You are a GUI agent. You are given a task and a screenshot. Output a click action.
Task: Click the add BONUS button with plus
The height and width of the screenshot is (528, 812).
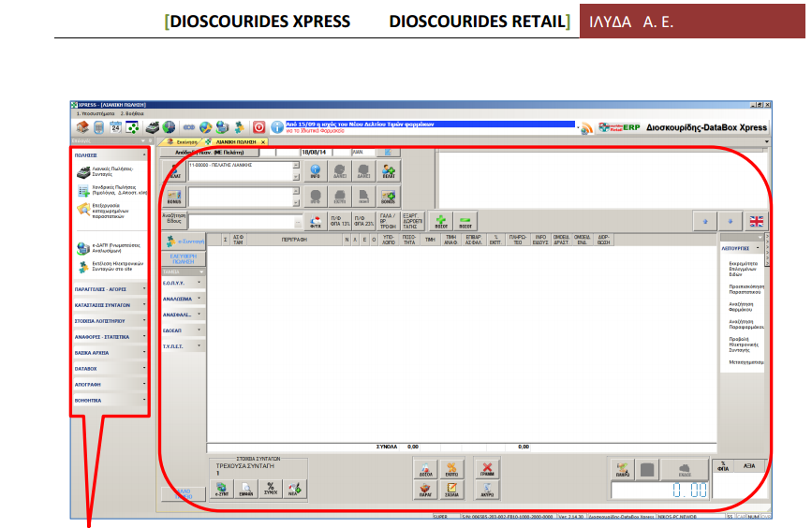click(389, 197)
